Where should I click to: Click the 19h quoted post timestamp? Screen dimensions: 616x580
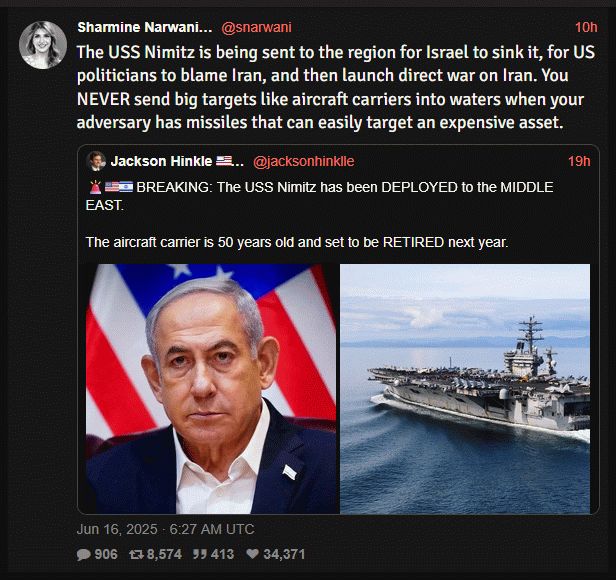click(579, 161)
